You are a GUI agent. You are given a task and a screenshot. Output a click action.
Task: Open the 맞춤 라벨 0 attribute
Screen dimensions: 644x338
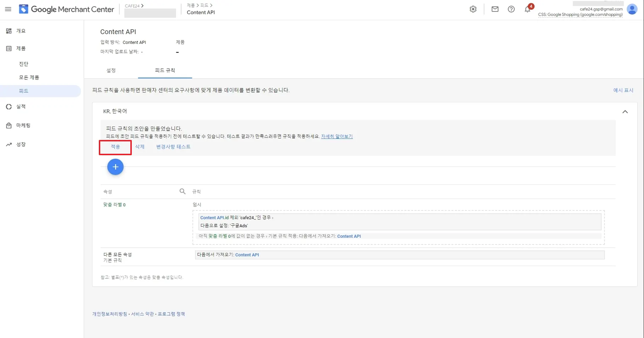click(114, 205)
